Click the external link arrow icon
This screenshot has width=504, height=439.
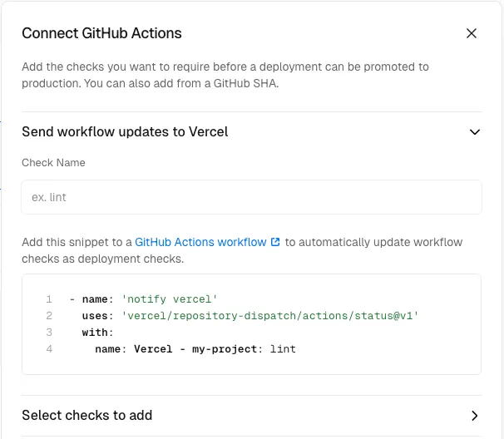pyautogui.click(x=275, y=242)
